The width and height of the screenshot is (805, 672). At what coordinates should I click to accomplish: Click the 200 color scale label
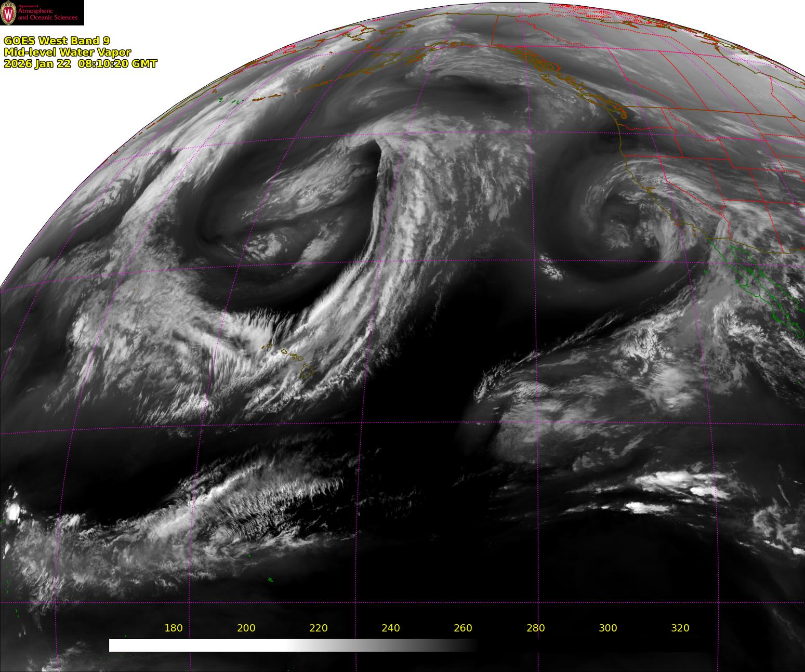pyautogui.click(x=246, y=628)
